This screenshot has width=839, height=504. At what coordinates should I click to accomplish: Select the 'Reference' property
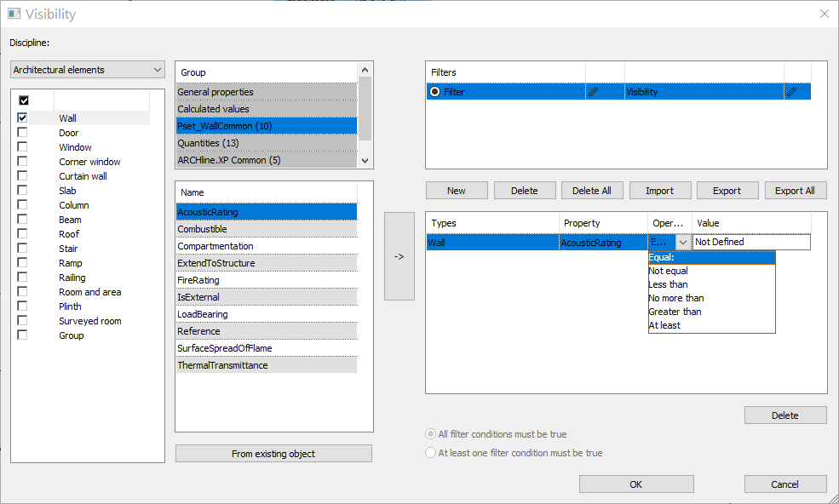tap(267, 331)
